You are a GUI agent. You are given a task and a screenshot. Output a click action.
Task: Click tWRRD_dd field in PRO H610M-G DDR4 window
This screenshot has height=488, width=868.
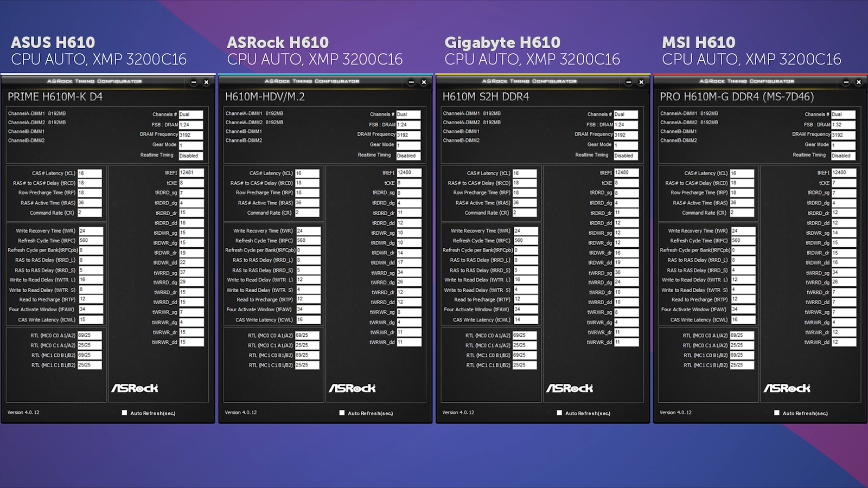point(844,303)
